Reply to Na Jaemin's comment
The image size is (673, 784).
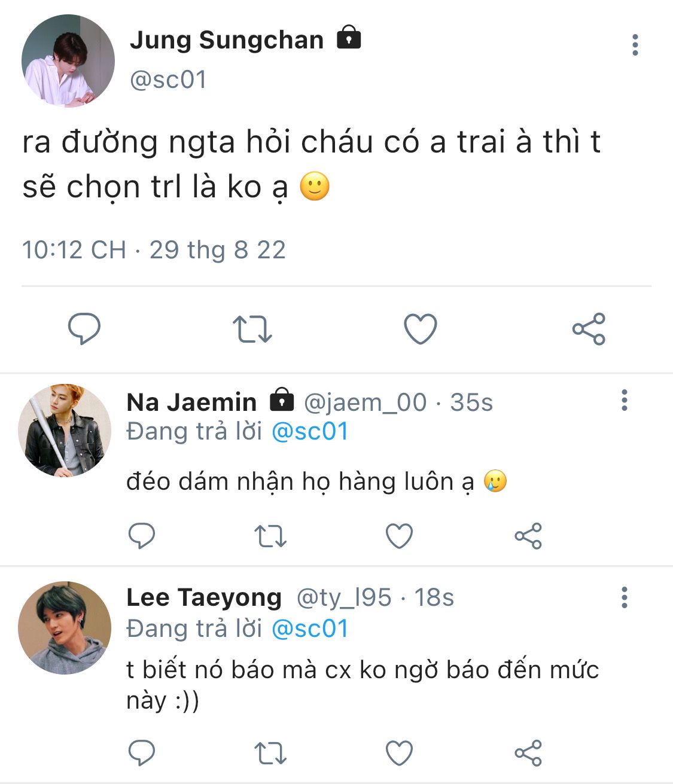pyautogui.click(x=142, y=536)
